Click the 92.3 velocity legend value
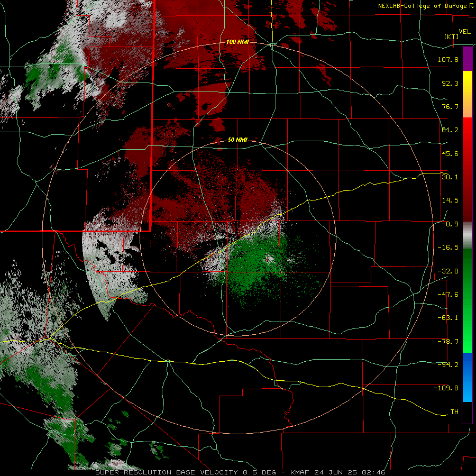Image resolution: width=476 pixels, height=476 pixels. pyautogui.click(x=450, y=83)
